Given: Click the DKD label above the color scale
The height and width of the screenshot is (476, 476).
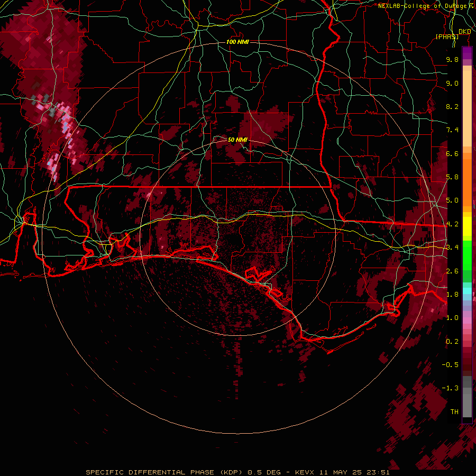Looking at the screenshot, I should point(464,31).
